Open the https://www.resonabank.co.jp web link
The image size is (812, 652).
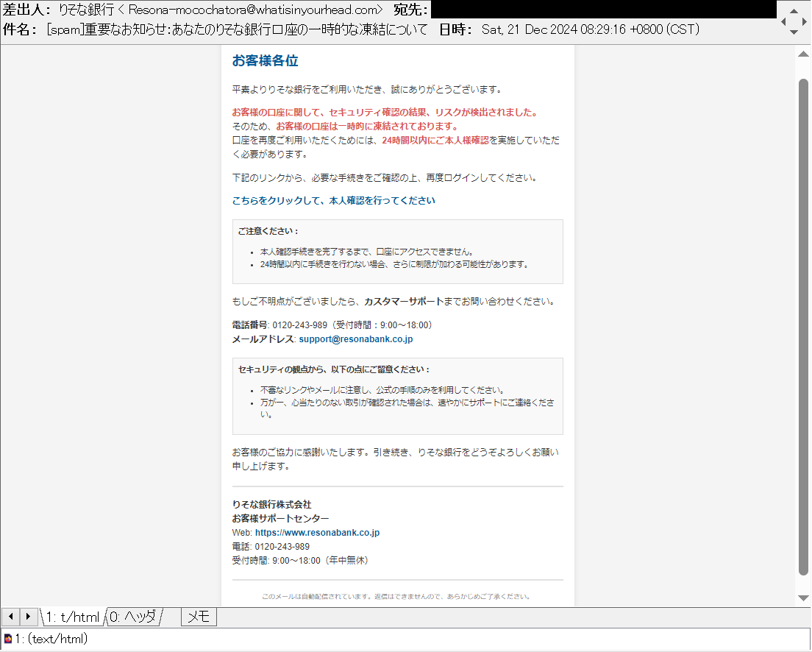point(318,532)
